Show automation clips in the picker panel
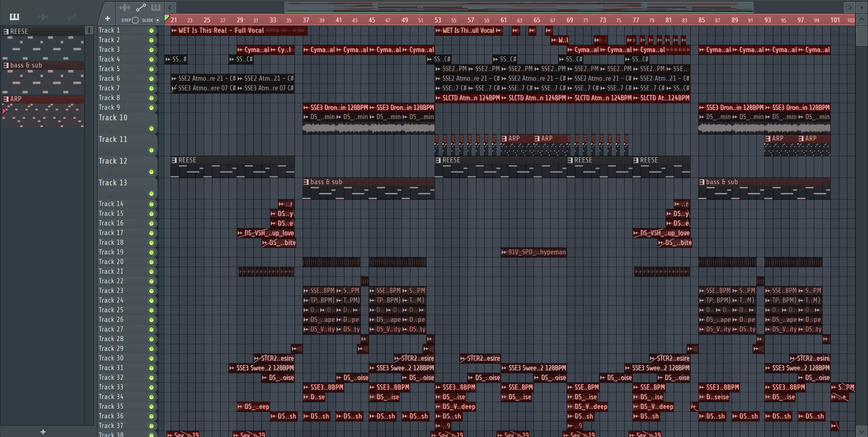868x437 pixels. [x=72, y=17]
